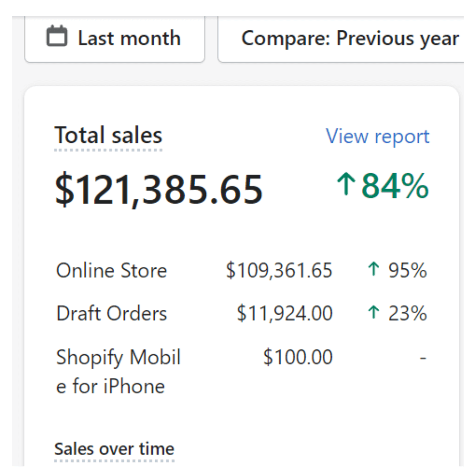Click the $121,385.65 total sales amount

[159, 190]
